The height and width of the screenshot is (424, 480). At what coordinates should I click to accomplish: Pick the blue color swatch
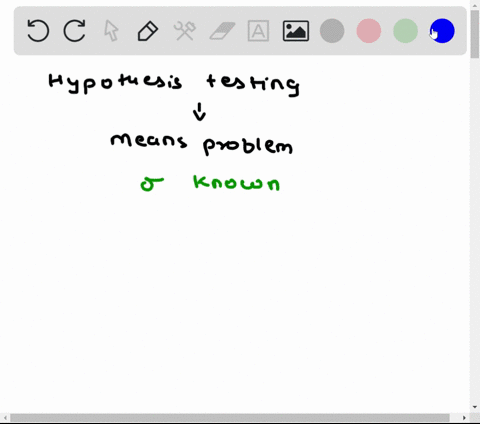(x=442, y=31)
